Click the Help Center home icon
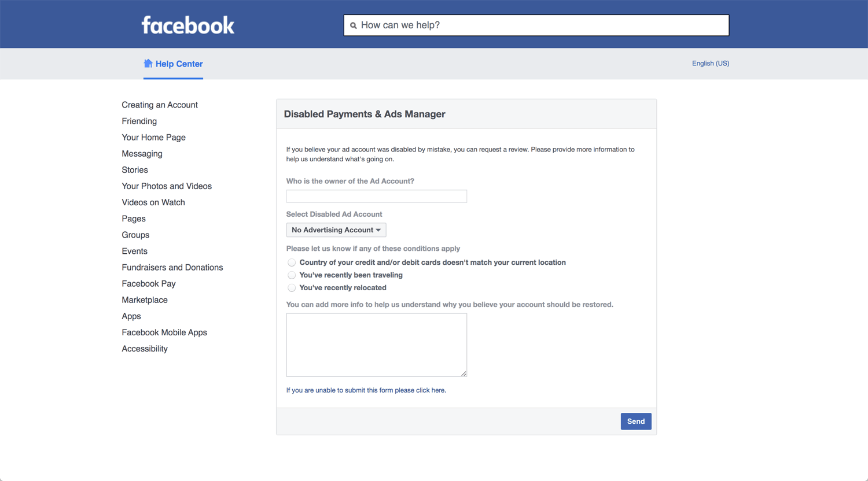 click(148, 64)
